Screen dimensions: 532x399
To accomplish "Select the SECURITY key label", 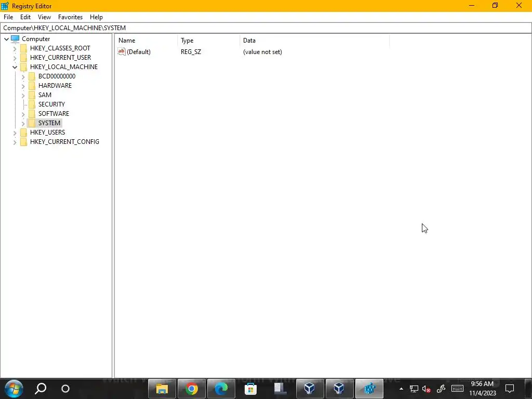I will [51, 104].
